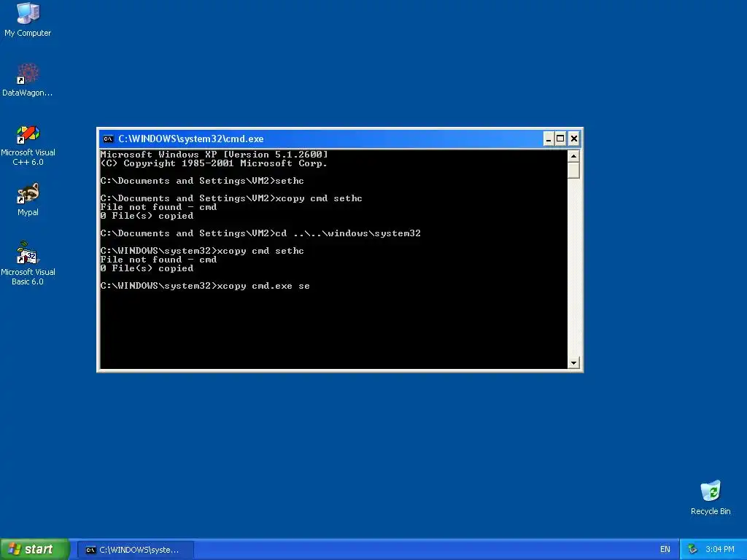Click the 'C:\Documents and Settings\VM2>sethc' line
Image resolution: width=747 pixels, height=560 pixels.
click(202, 181)
